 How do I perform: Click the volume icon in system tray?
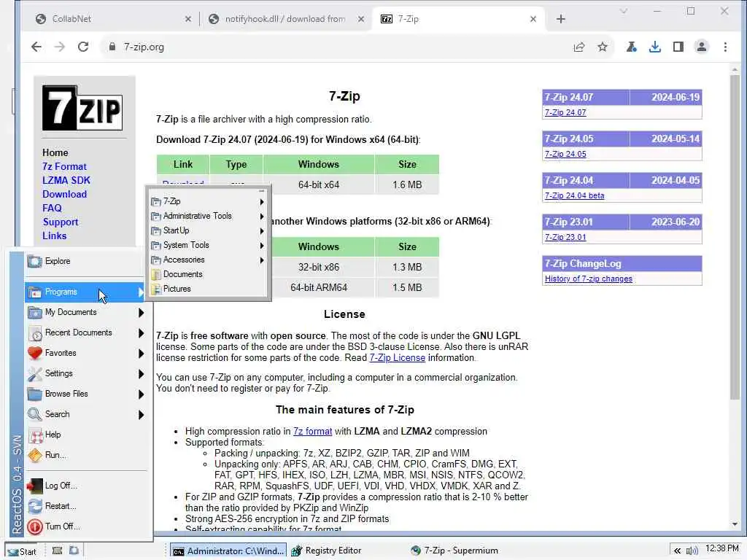tap(692, 551)
